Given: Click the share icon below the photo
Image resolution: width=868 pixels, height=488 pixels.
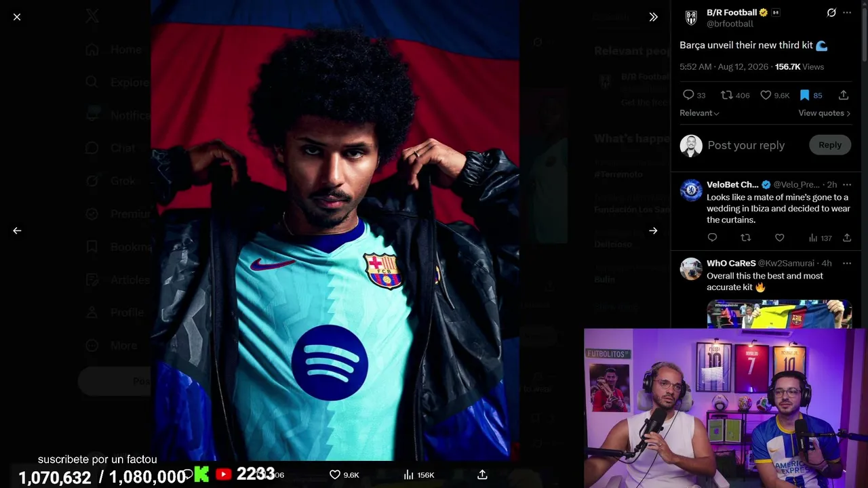Looking at the screenshot, I should coord(482,474).
